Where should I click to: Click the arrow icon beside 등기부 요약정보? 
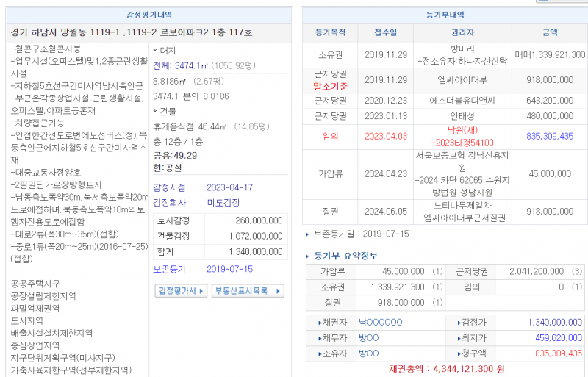click(307, 256)
